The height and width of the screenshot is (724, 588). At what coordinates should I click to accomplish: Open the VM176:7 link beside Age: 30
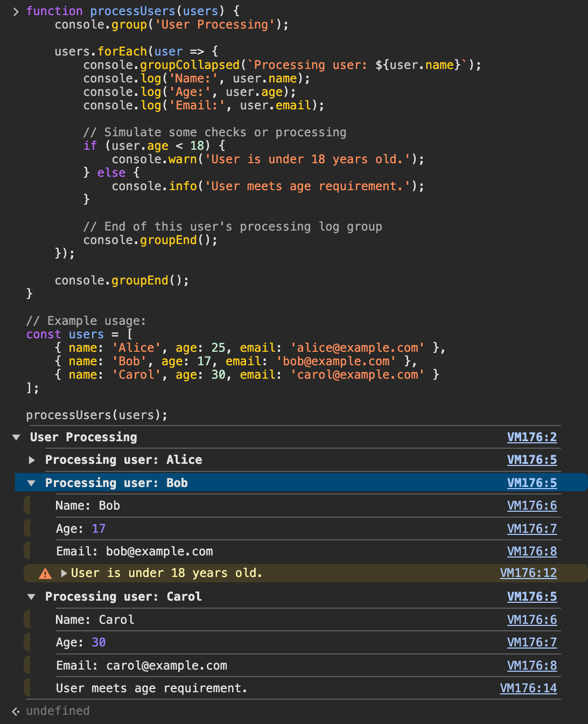tap(531, 643)
